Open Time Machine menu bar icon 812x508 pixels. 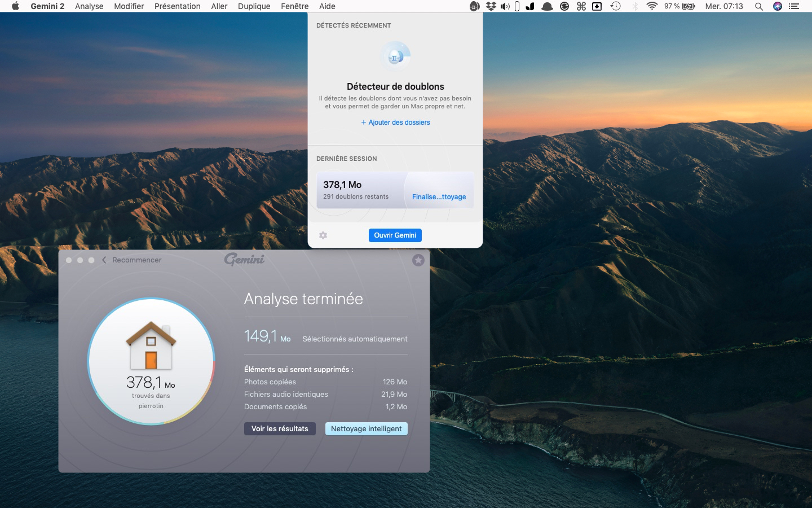point(616,6)
